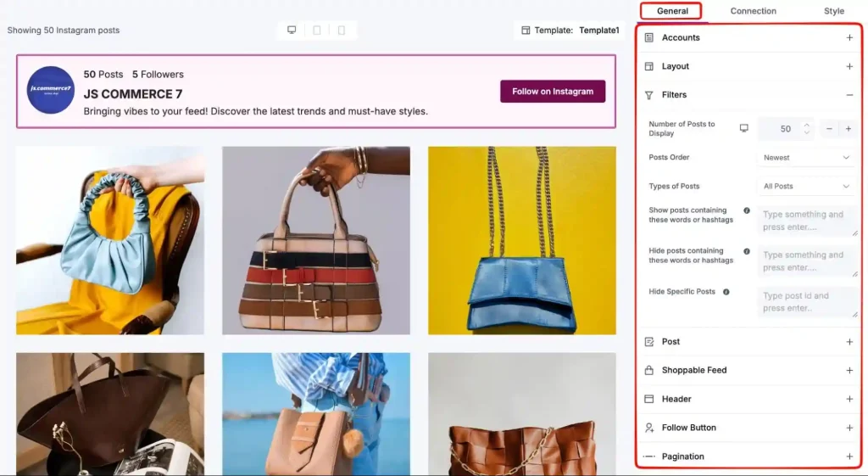Screen dimensions: 868x476
Task: Increase post count with plus button
Action: pyautogui.click(x=848, y=129)
